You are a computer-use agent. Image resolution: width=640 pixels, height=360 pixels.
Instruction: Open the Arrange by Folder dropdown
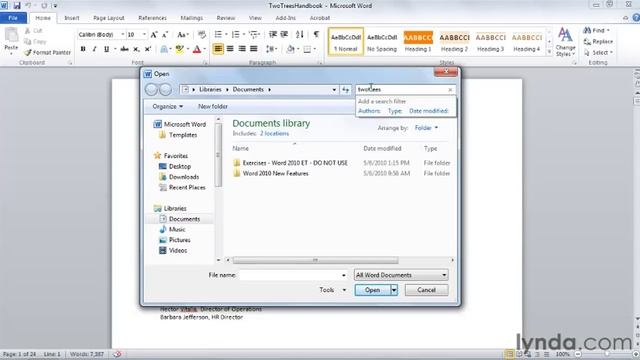pyautogui.click(x=427, y=128)
